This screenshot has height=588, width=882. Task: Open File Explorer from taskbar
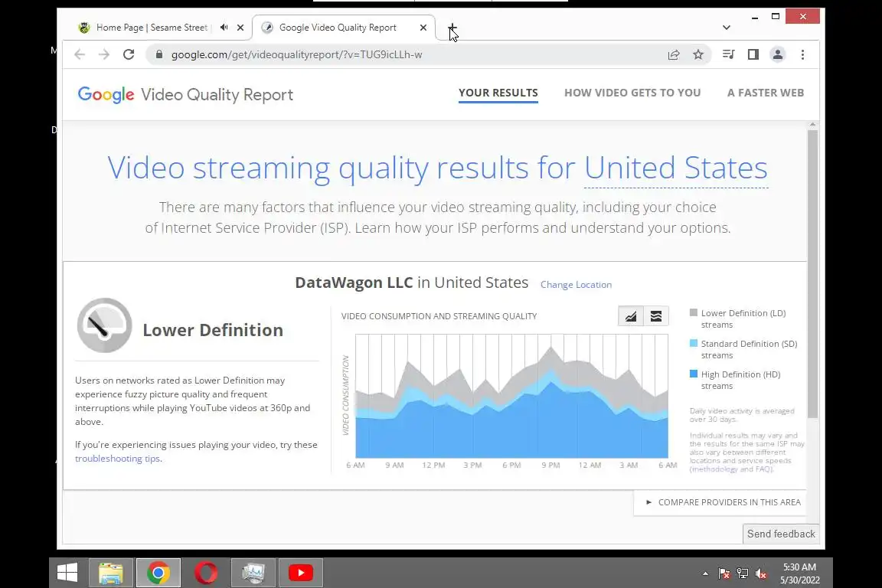point(111,573)
